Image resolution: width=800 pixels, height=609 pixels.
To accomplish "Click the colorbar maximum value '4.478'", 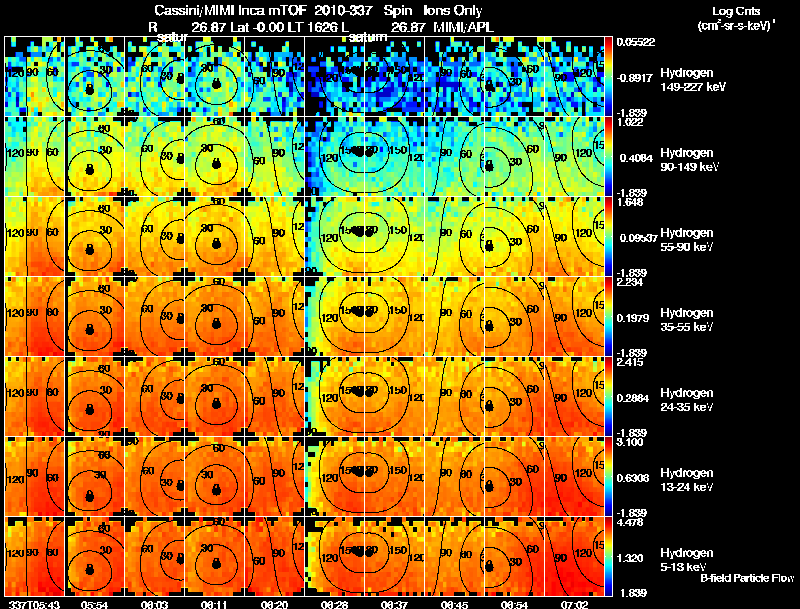I will click(630, 523).
